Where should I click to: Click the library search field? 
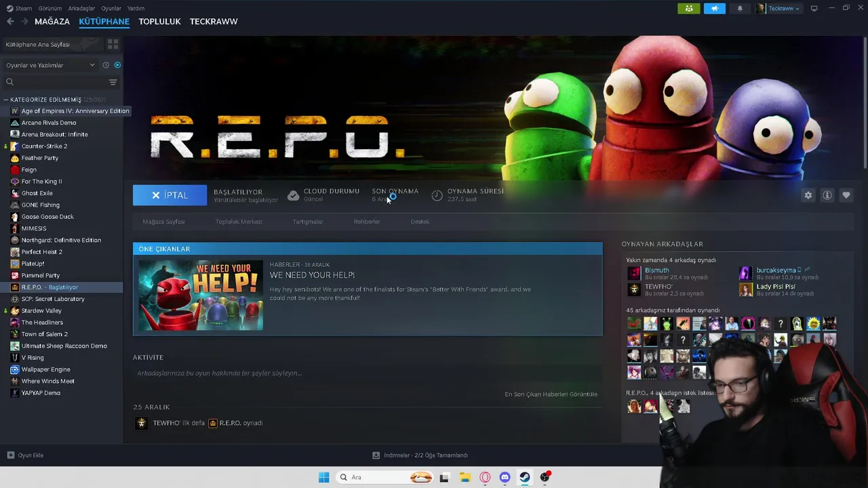click(x=56, y=82)
